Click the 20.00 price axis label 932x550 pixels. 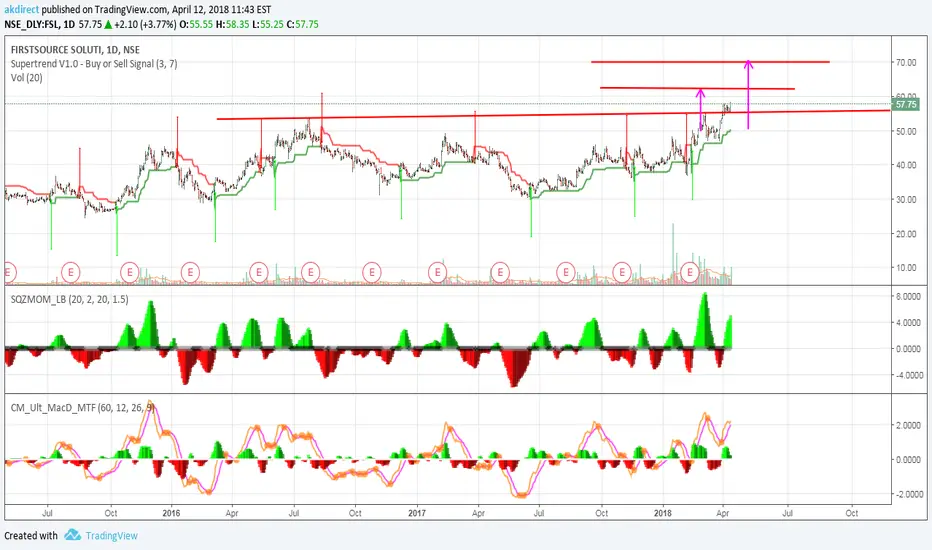(x=906, y=234)
